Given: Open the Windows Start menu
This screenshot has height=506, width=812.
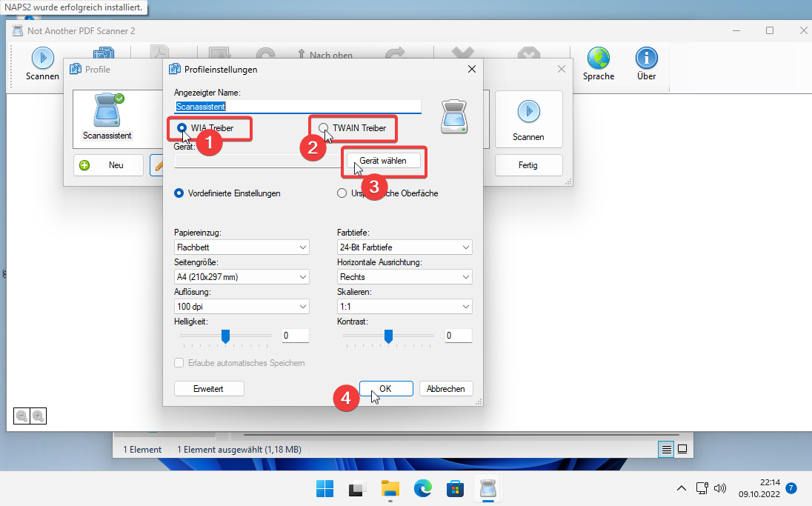Looking at the screenshot, I should pos(325,488).
